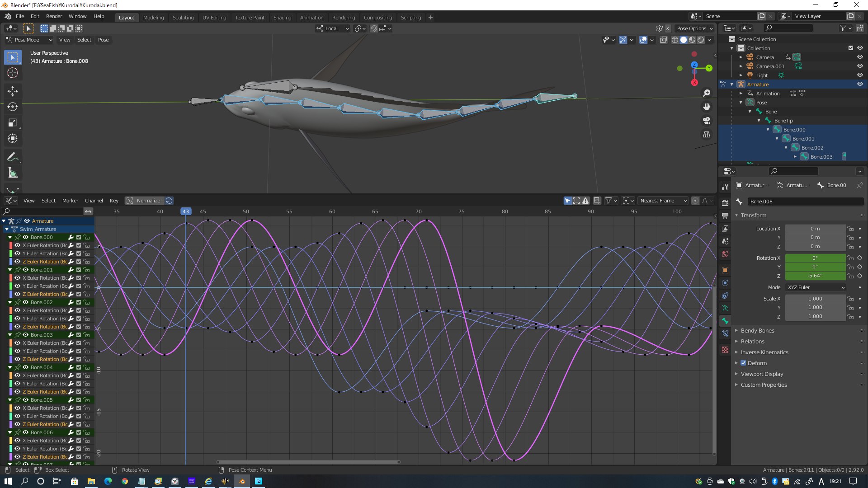Click the frame 43 playhead marker

click(x=186, y=211)
